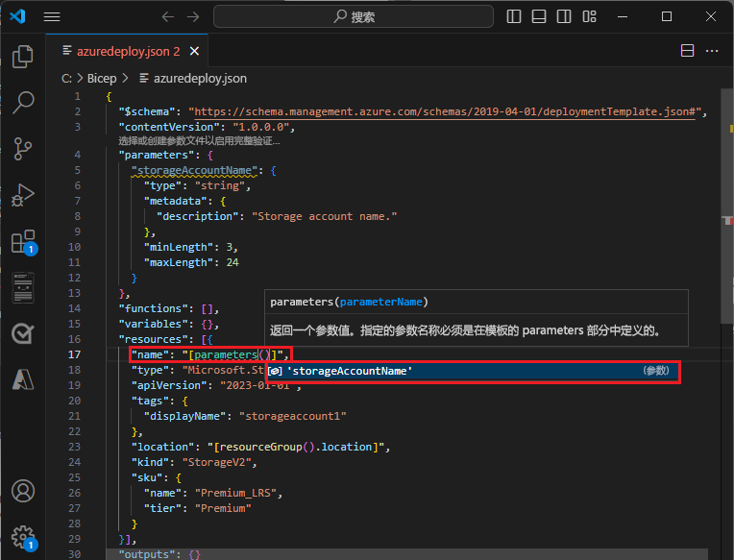Open Accounts menu in activity bar
Viewport: 734px width, 560px height.
coord(22,491)
